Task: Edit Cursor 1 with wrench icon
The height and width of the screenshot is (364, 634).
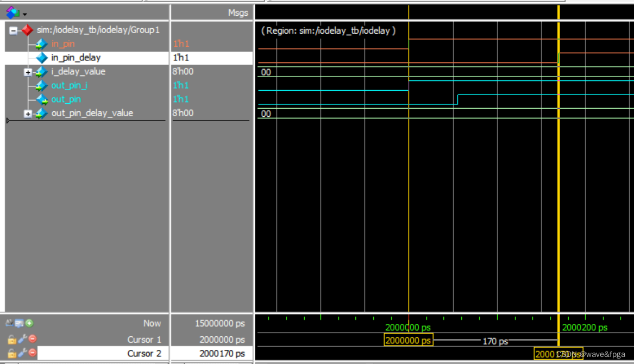Action: (x=23, y=339)
